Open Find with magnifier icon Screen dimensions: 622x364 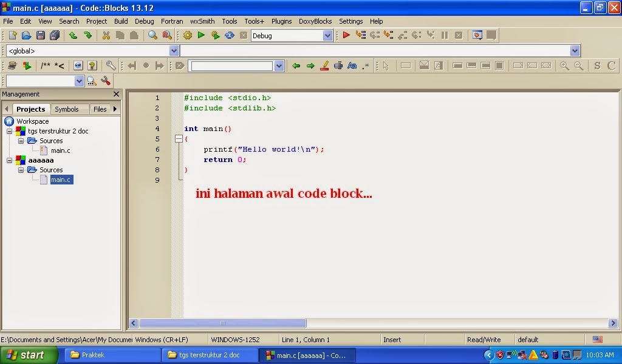click(x=152, y=36)
